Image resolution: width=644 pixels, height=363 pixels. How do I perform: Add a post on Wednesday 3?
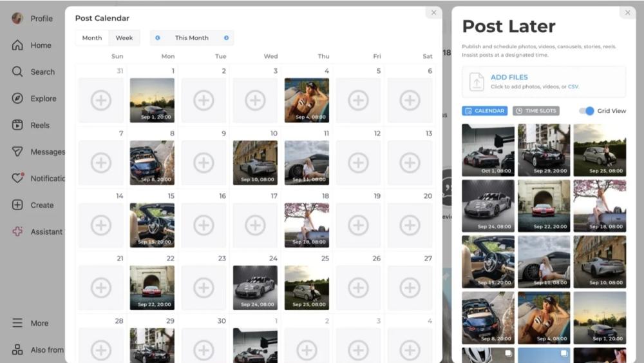tap(255, 101)
